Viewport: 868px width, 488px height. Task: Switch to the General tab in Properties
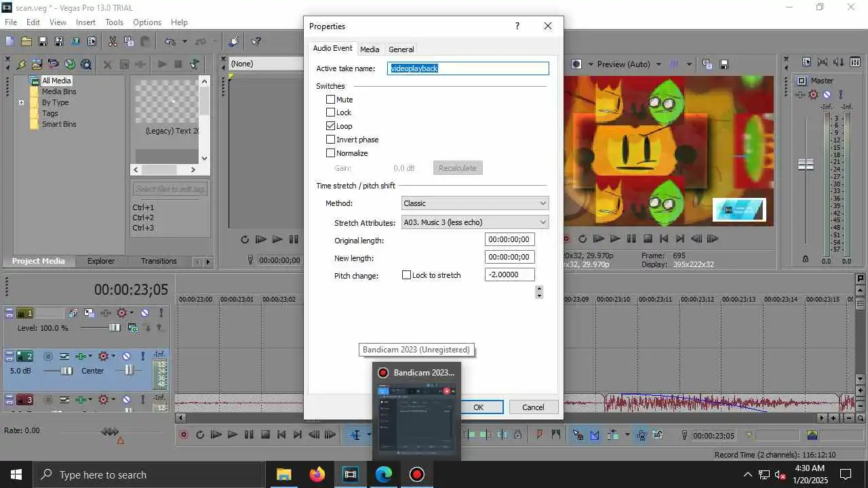401,49
